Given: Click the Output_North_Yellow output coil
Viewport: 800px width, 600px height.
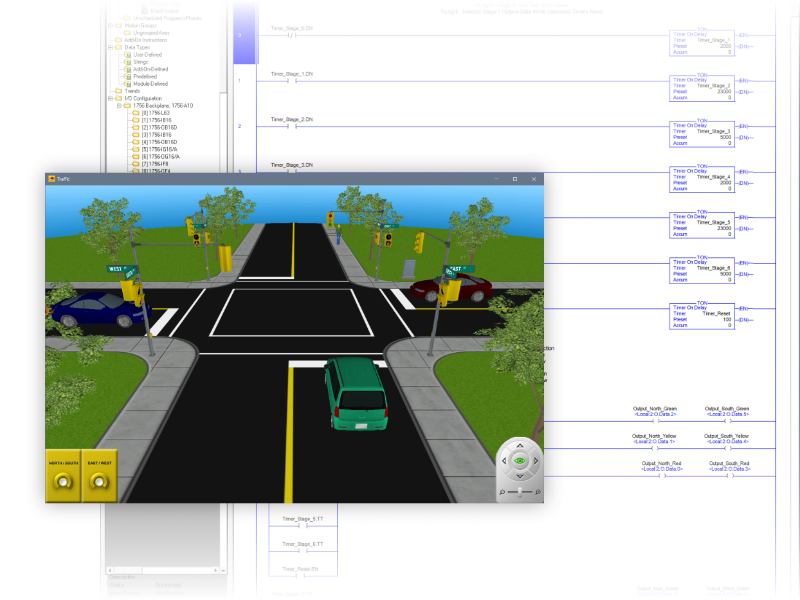Looking at the screenshot, I should tap(655, 448).
